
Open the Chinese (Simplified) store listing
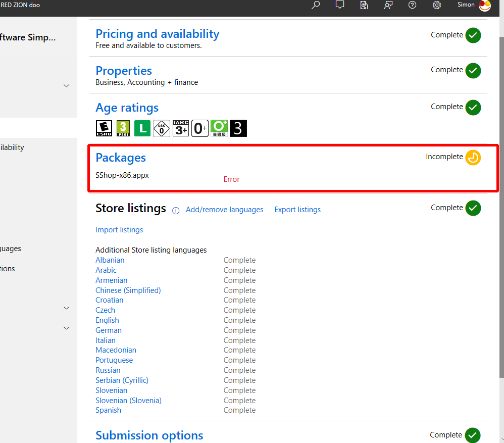coord(128,290)
